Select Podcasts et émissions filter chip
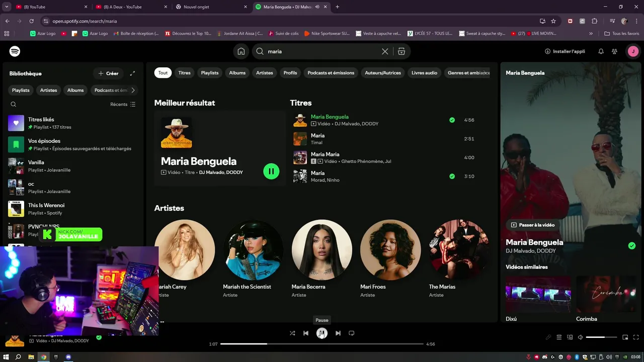This screenshot has width=644, height=362. 331,73
